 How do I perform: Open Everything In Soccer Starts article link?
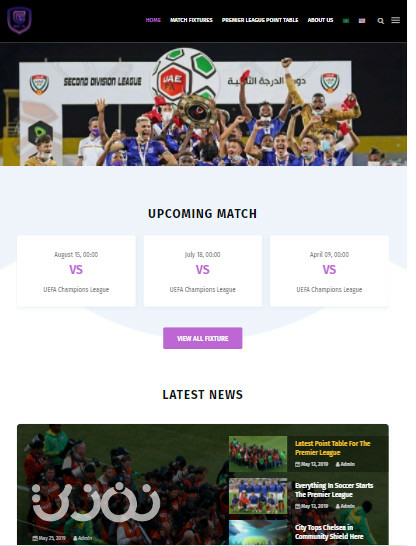[x=334, y=490]
